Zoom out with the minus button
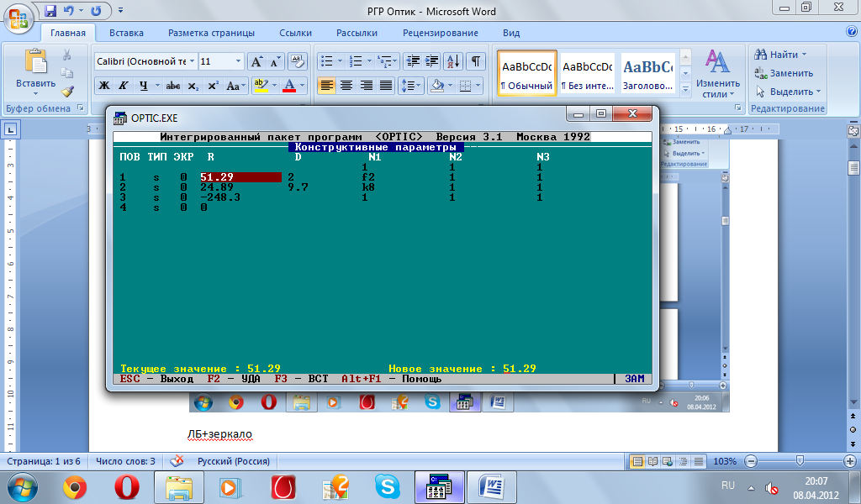This screenshot has height=504, width=861. coord(751,461)
